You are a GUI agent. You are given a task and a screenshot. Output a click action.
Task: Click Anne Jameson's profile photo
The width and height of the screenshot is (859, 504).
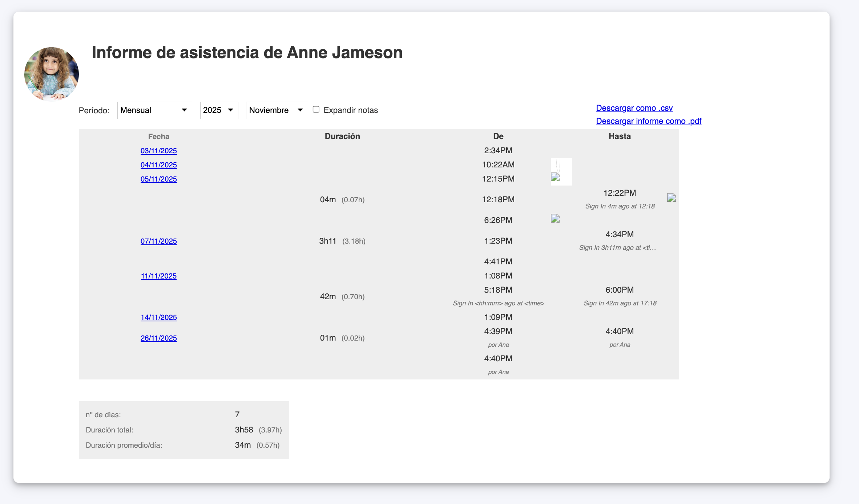pyautogui.click(x=52, y=74)
